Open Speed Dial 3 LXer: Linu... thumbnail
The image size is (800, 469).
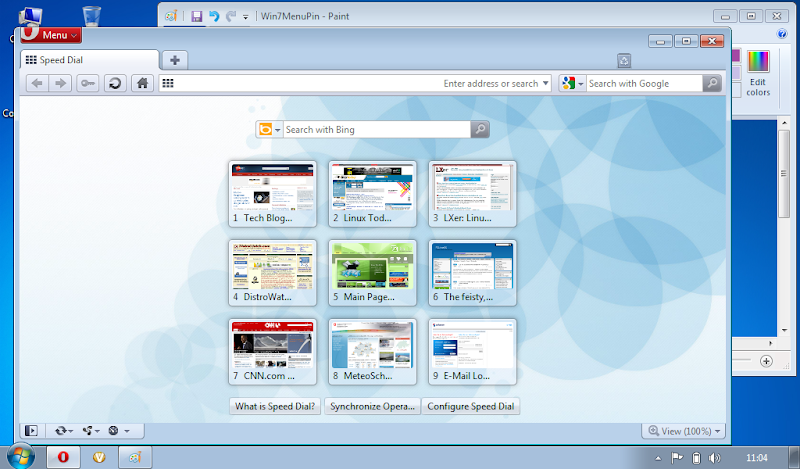coord(472,193)
